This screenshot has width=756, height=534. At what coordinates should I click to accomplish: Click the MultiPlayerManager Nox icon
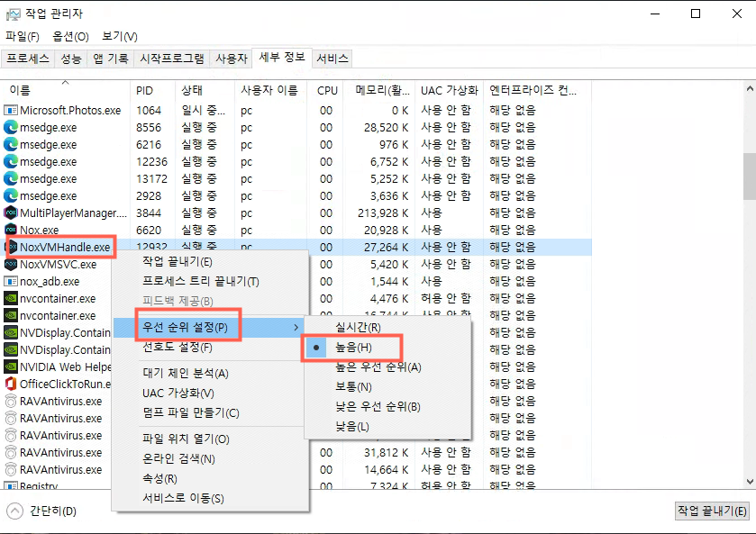point(11,213)
